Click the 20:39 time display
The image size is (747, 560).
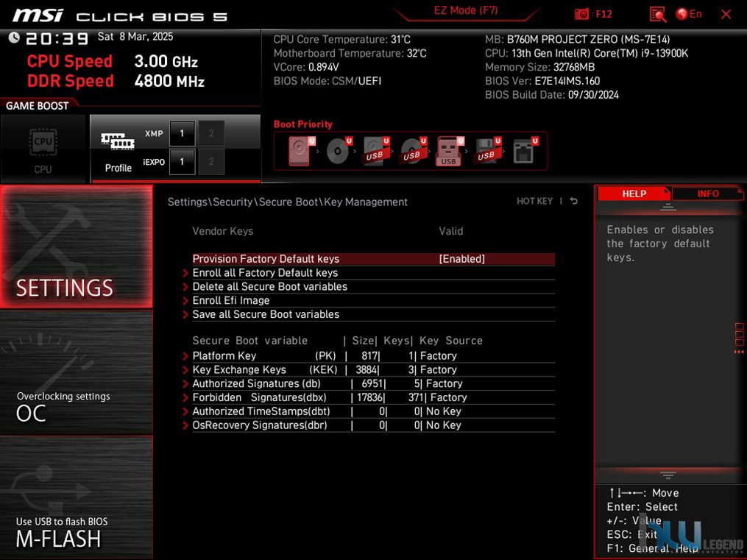pos(57,38)
